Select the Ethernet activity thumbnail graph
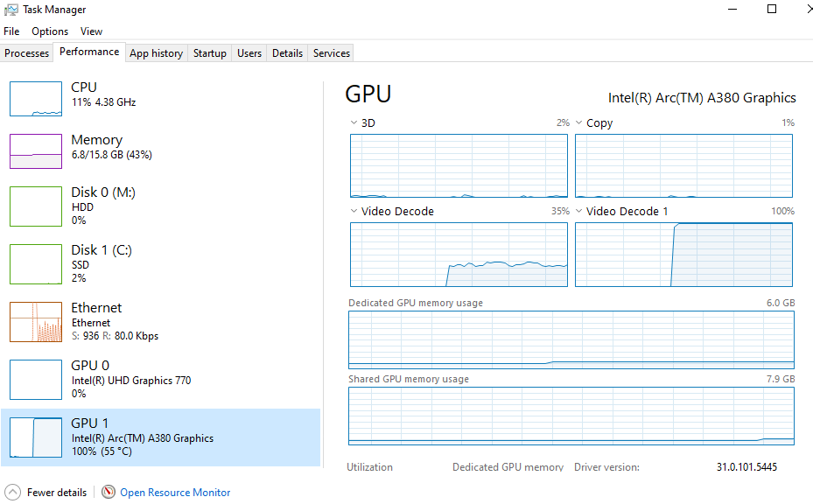This screenshot has height=504, width=813. (36, 322)
